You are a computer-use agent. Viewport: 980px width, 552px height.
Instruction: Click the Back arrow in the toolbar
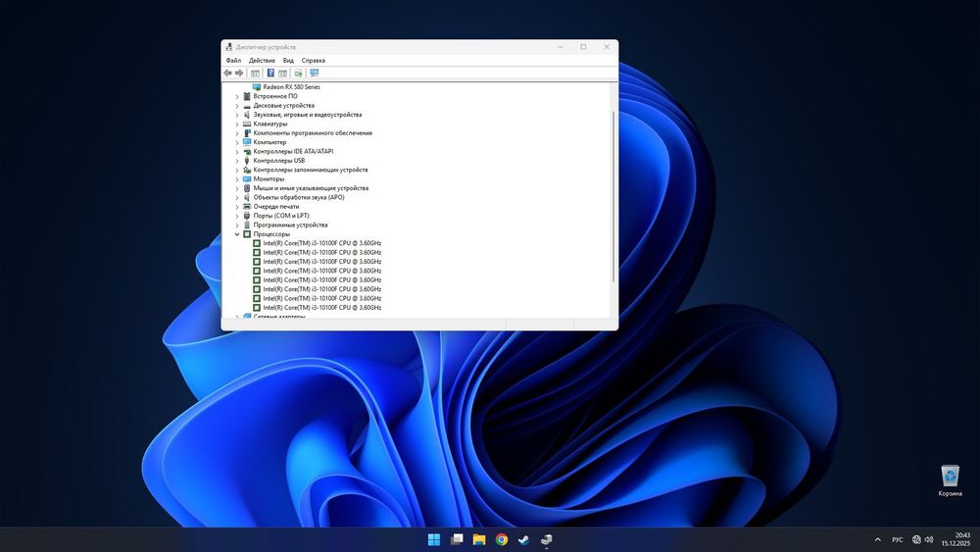coord(228,73)
